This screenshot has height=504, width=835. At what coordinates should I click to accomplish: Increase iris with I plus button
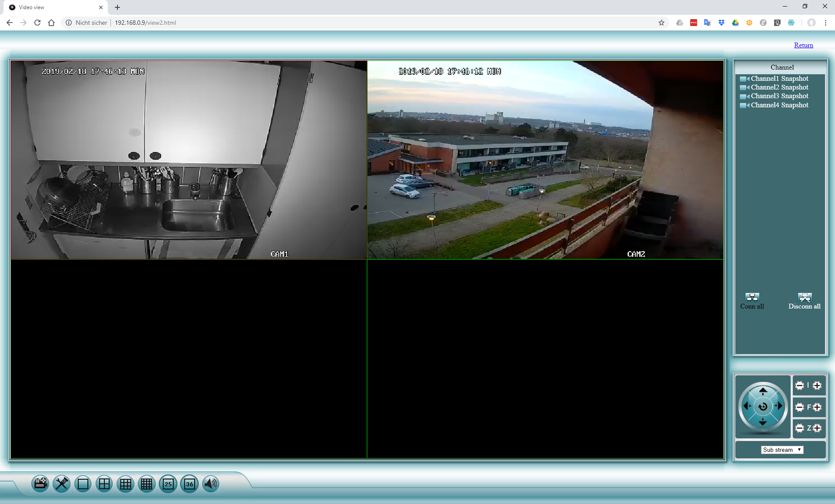pyautogui.click(x=817, y=385)
